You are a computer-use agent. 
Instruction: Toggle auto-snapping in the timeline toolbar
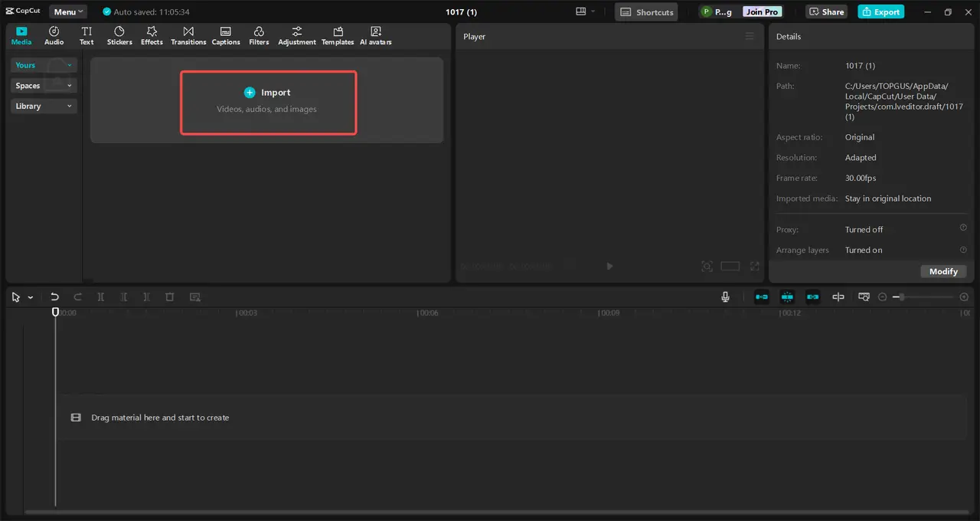(x=787, y=297)
